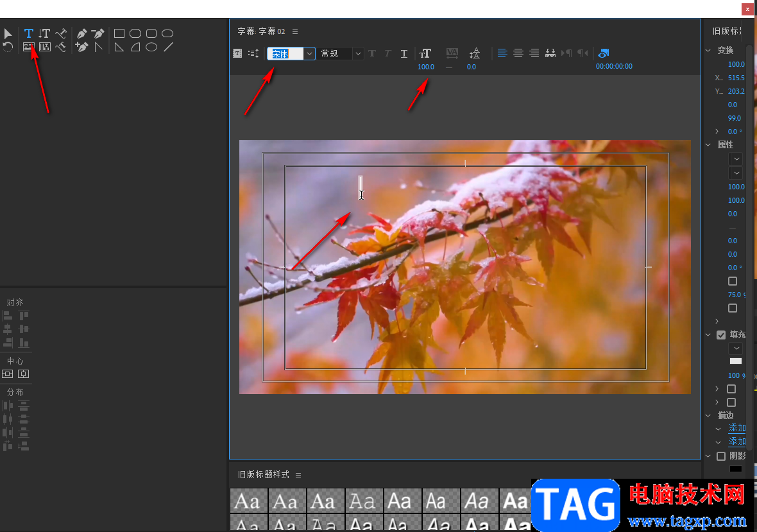Select the Ellipse tool

click(151, 47)
